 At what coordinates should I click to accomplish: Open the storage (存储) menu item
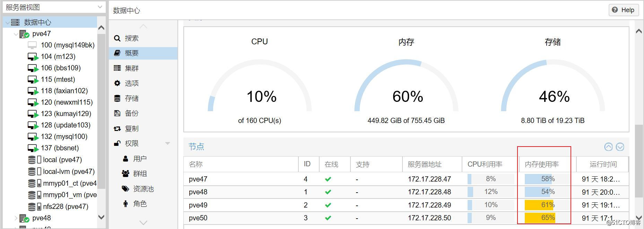point(132,98)
